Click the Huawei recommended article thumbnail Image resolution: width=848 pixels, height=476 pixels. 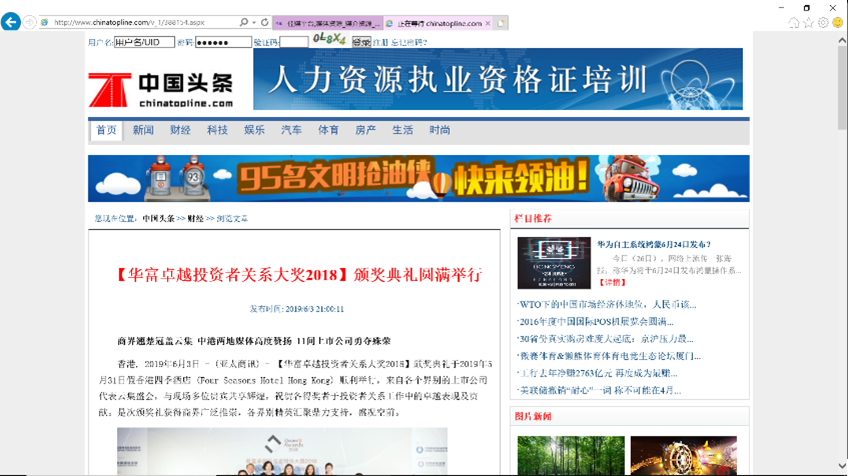(554, 262)
